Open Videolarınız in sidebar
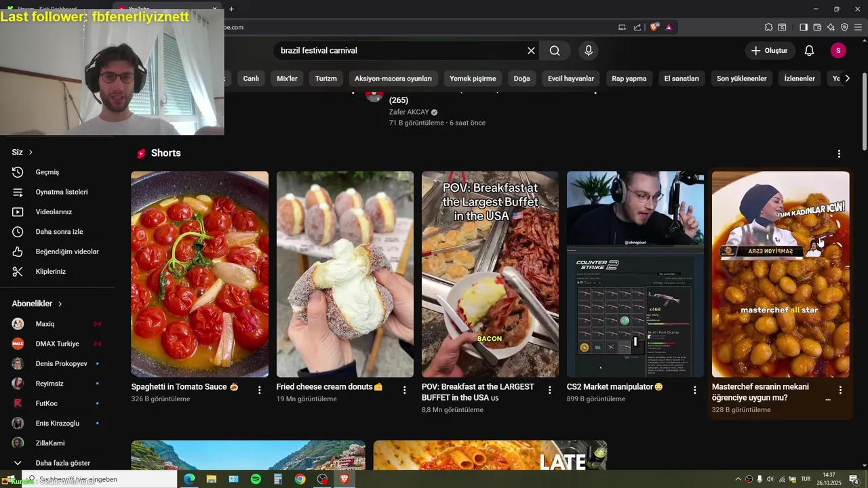The image size is (868, 488). click(x=57, y=211)
